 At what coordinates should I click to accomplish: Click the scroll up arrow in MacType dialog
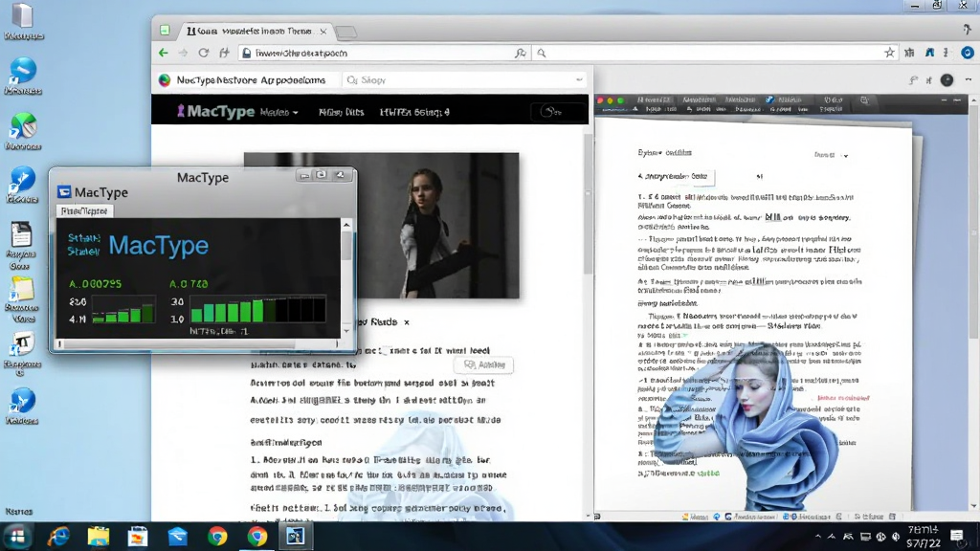(x=346, y=224)
